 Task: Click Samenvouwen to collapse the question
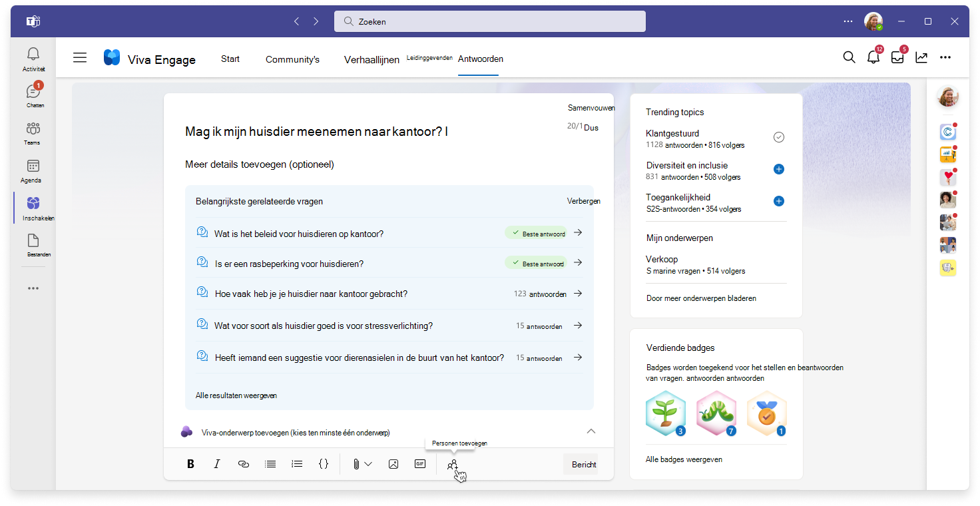[591, 107]
